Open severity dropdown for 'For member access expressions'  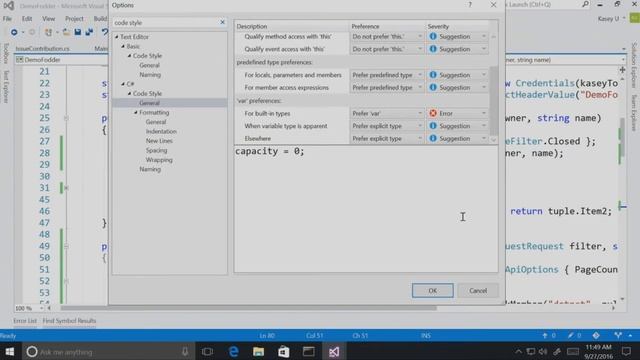tap(458, 87)
